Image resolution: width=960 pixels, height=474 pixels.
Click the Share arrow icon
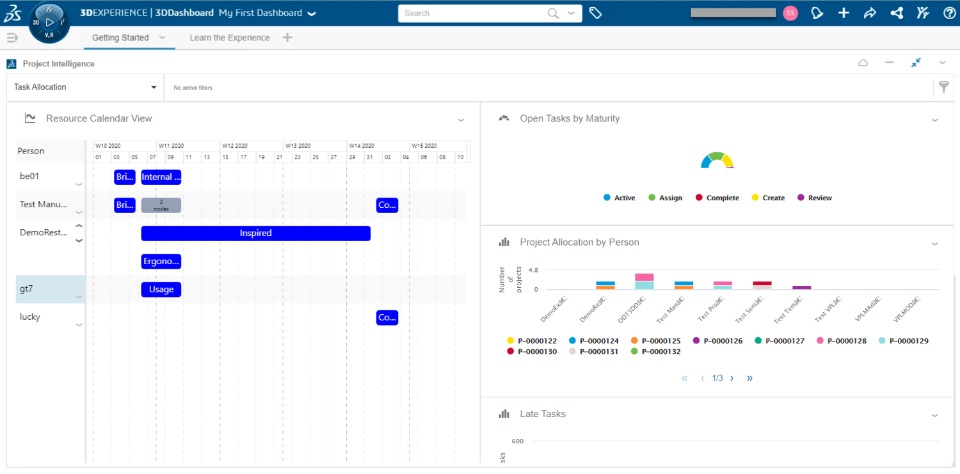870,13
